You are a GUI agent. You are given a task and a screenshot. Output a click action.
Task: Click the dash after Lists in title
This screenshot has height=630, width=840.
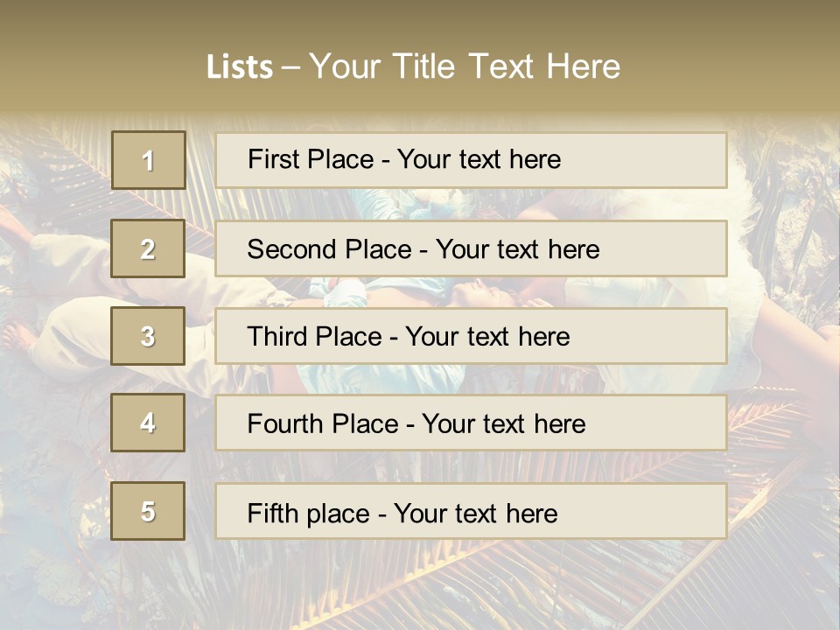[291, 67]
